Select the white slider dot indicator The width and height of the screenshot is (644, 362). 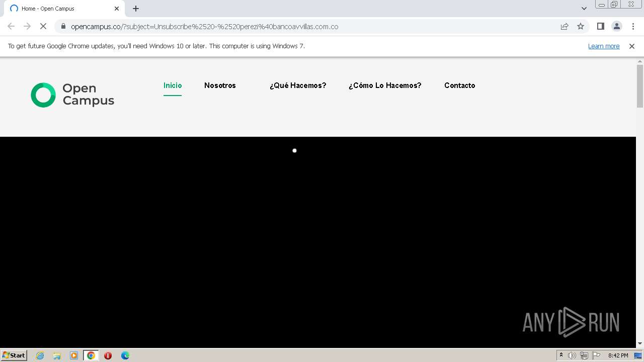pos(294,150)
